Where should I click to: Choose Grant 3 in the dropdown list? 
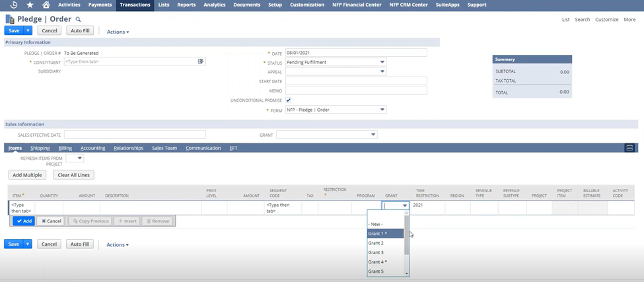[386, 252]
